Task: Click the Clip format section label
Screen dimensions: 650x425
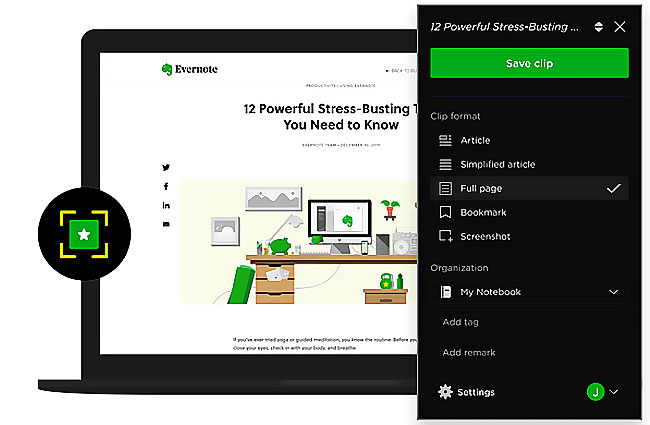Action: tap(455, 116)
